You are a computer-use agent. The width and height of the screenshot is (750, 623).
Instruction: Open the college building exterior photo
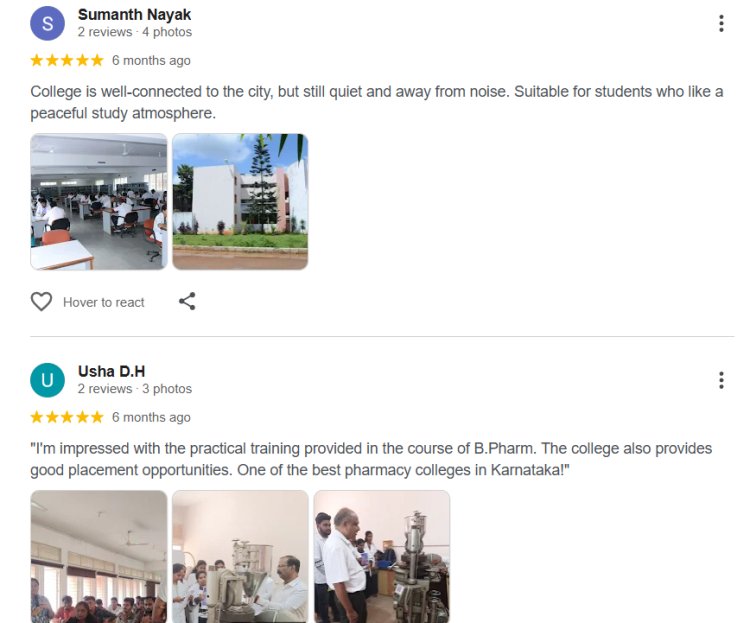240,201
